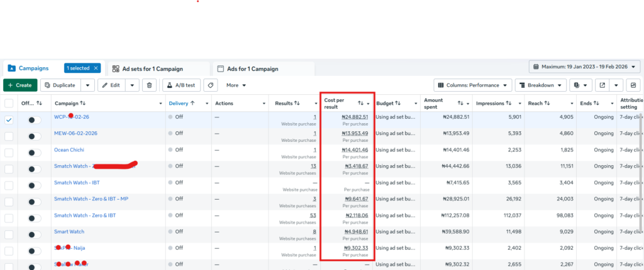Check the Ocean Chichi row checkbox
644x270 pixels.
(x=9, y=151)
